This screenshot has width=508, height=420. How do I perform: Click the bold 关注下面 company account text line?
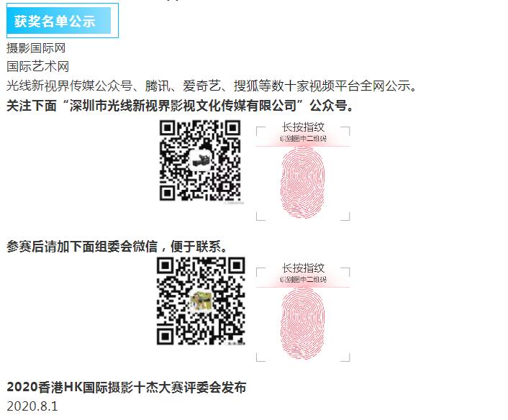pyautogui.click(x=180, y=106)
